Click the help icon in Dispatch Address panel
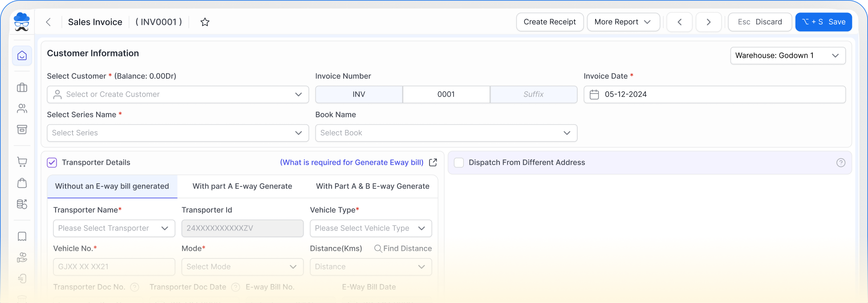 (x=840, y=162)
